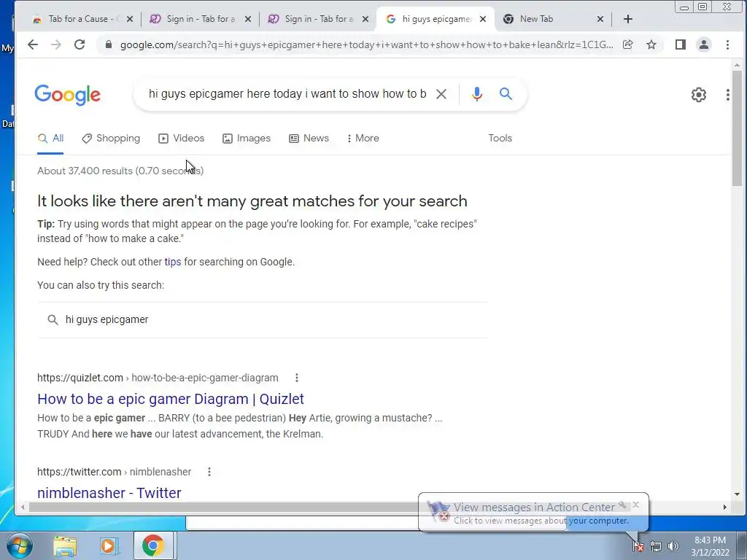
Task: Click the Action Center flag tray icon
Action: coord(638,546)
